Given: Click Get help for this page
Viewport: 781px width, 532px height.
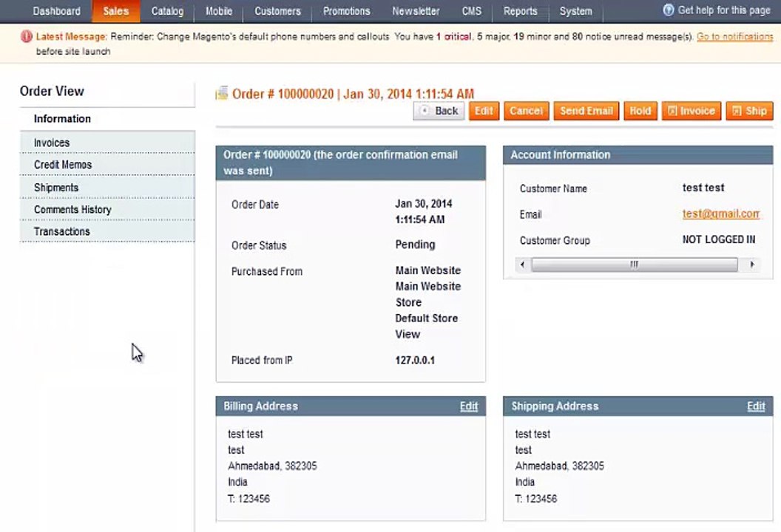Looking at the screenshot, I should click(724, 10).
